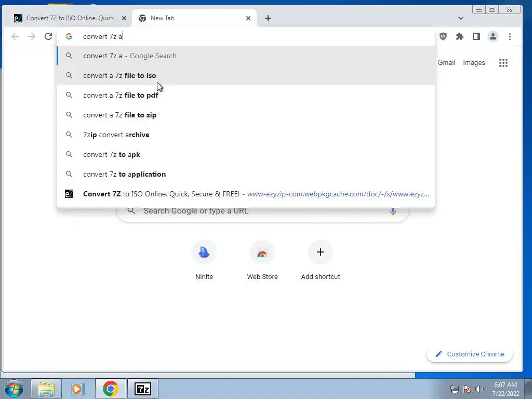
Task: Select the New Tab tab
Action: [x=193, y=18]
